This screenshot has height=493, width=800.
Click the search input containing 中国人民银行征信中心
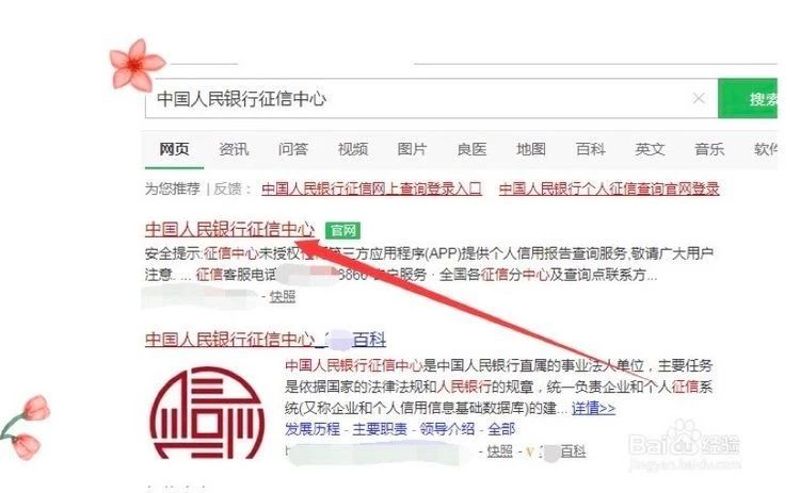[x=431, y=98]
